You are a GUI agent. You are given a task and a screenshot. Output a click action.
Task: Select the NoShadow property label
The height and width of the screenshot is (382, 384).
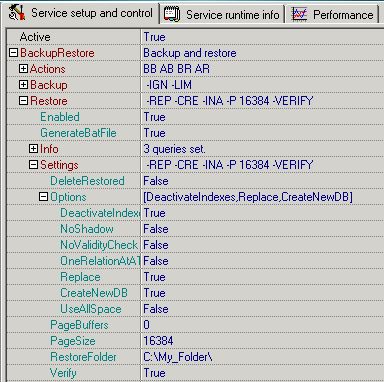pos(87,229)
